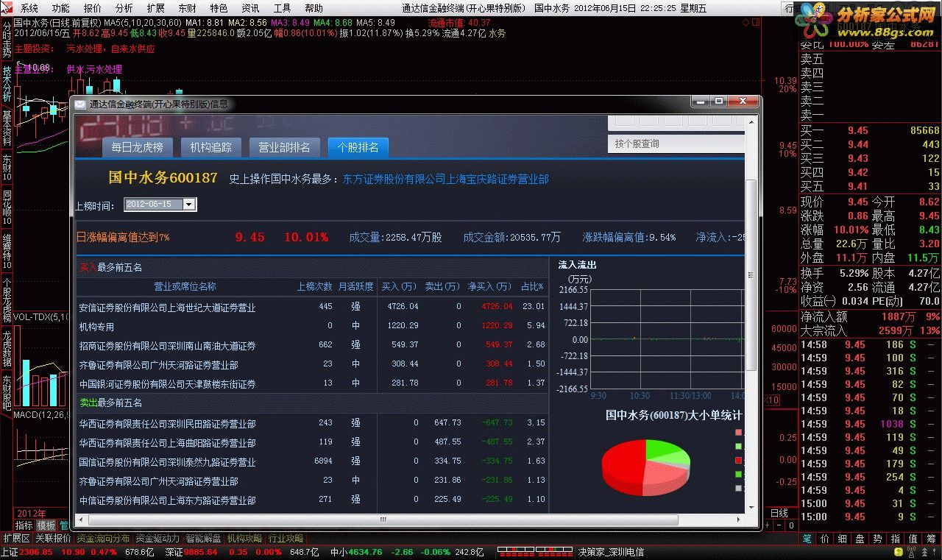Open the 行业攻略 tab

coord(286,539)
